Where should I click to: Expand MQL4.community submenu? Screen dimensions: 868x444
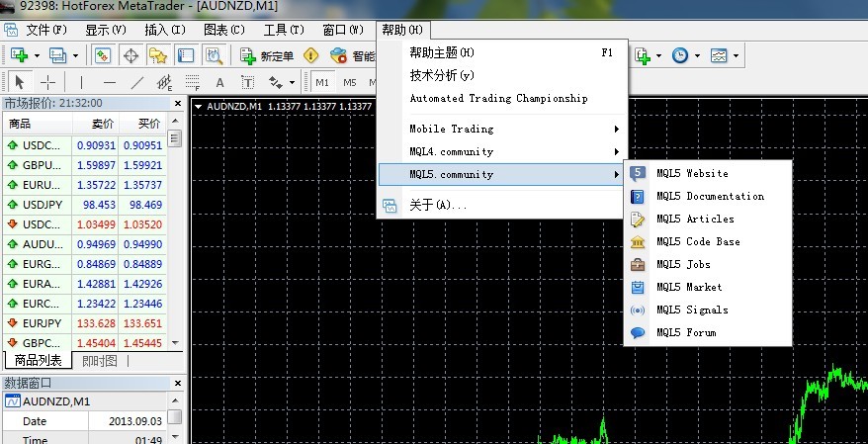click(502, 151)
